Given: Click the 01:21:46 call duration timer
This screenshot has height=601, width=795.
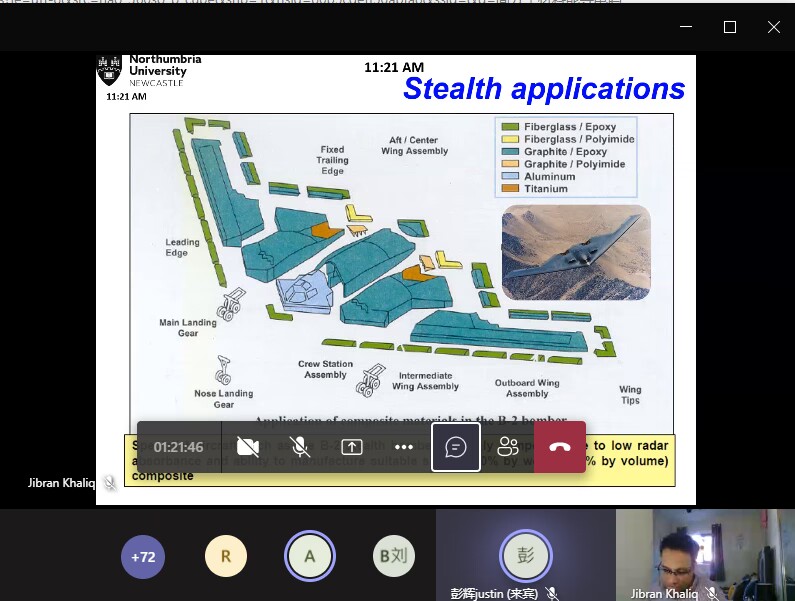Looking at the screenshot, I should pyautogui.click(x=179, y=447).
